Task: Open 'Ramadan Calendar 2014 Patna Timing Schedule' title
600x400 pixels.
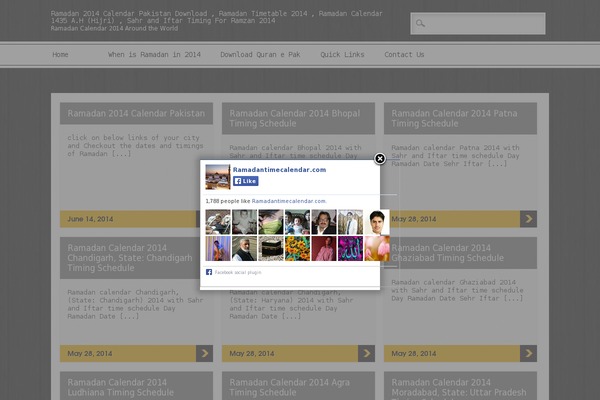Action: [x=454, y=118]
